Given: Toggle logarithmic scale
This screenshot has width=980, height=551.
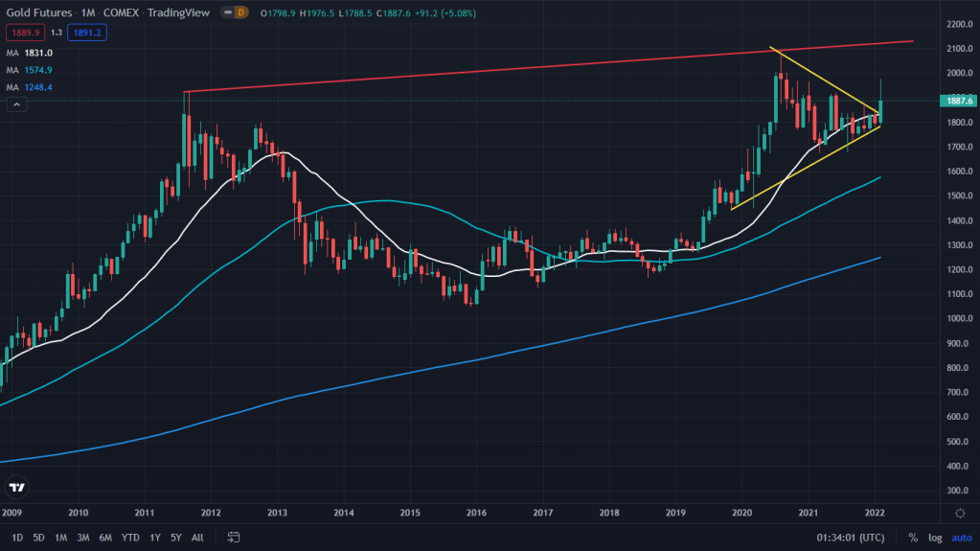Looking at the screenshot, I should tap(935, 538).
